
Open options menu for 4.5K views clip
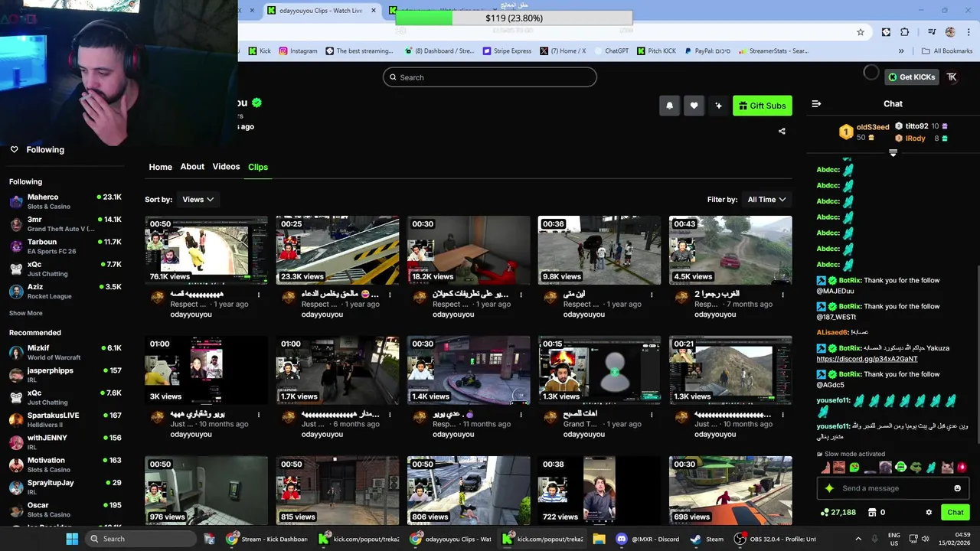point(782,295)
